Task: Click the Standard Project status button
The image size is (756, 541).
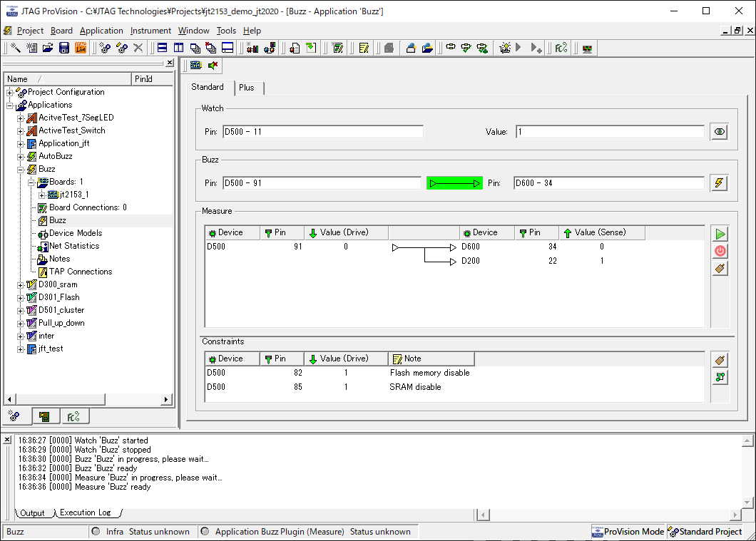Action: pyautogui.click(x=705, y=532)
